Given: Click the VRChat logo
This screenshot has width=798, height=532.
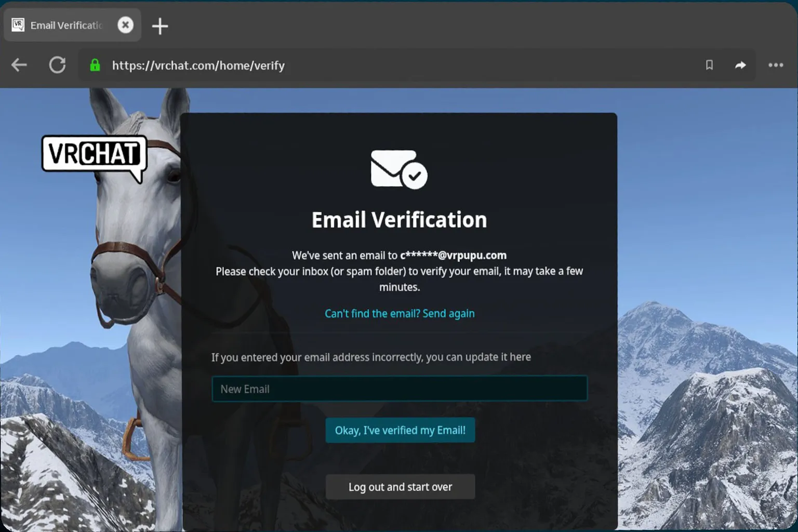Looking at the screenshot, I should (x=94, y=155).
